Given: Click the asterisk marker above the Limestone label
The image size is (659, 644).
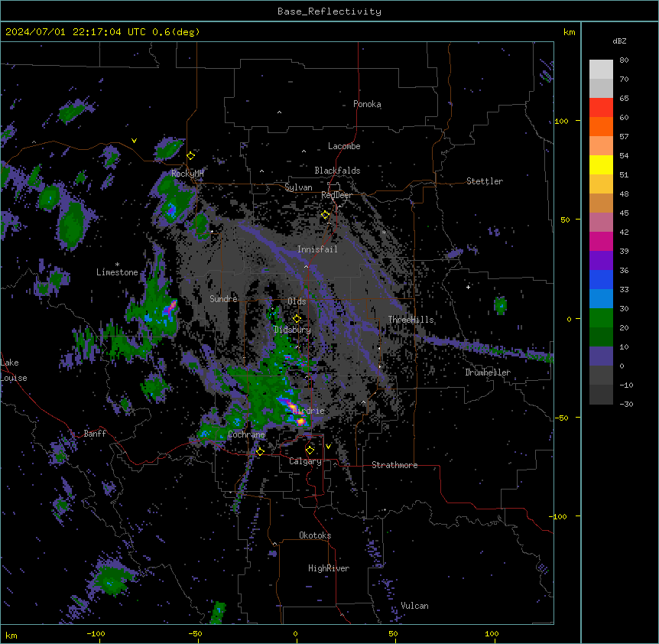Looking at the screenshot, I should pyautogui.click(x=117, y=265).
